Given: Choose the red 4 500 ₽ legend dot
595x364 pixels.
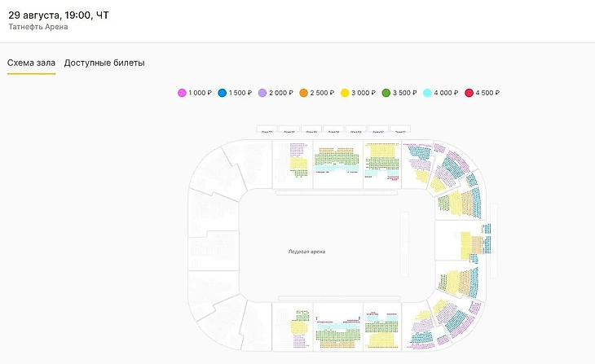Looking at the screenshot, I should pos(469,93).
